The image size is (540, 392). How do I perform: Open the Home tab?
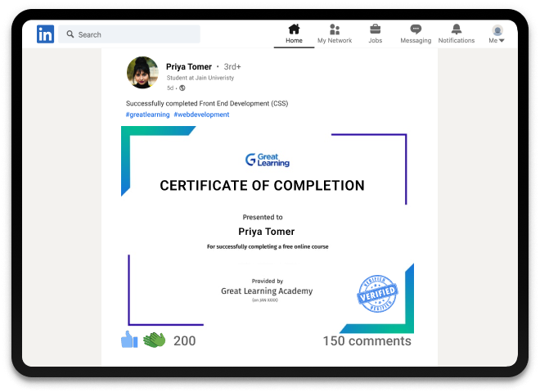point(294,34)
